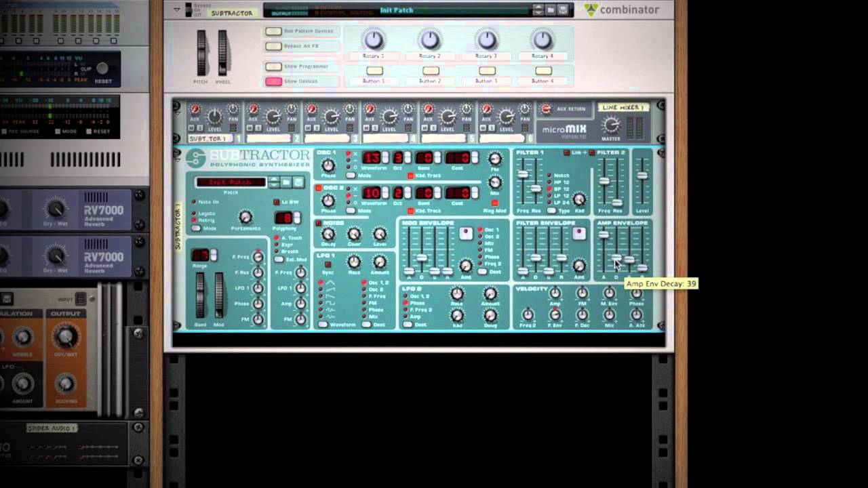Click Osc 2 Semi spin control

[437, 192]
